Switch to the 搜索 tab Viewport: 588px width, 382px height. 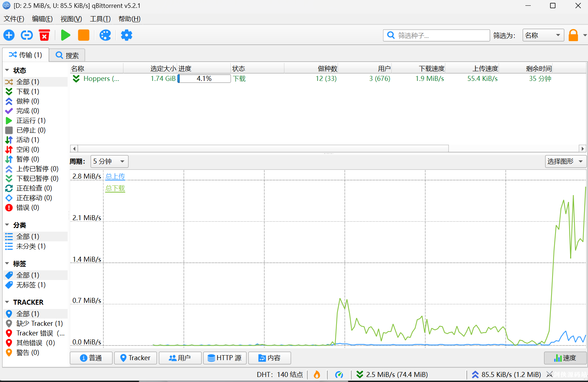click(67, 55)
